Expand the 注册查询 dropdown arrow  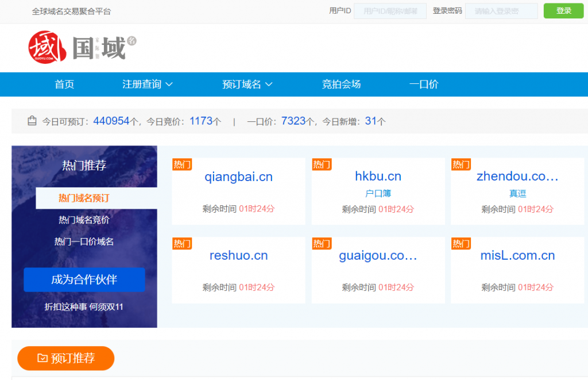pos(169,85)
